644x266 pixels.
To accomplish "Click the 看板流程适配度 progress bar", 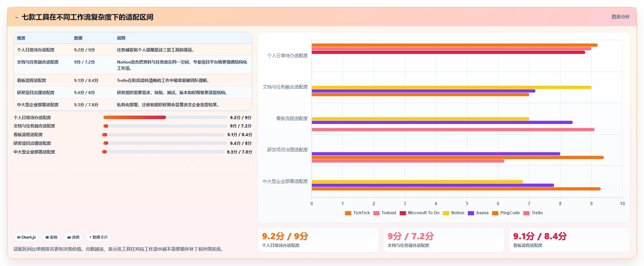I will tap(163, 135).
